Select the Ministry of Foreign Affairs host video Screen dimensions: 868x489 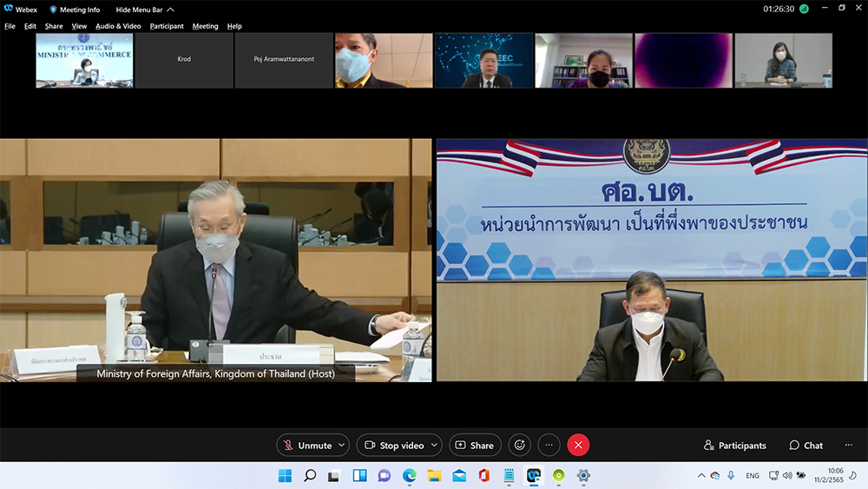215,261
